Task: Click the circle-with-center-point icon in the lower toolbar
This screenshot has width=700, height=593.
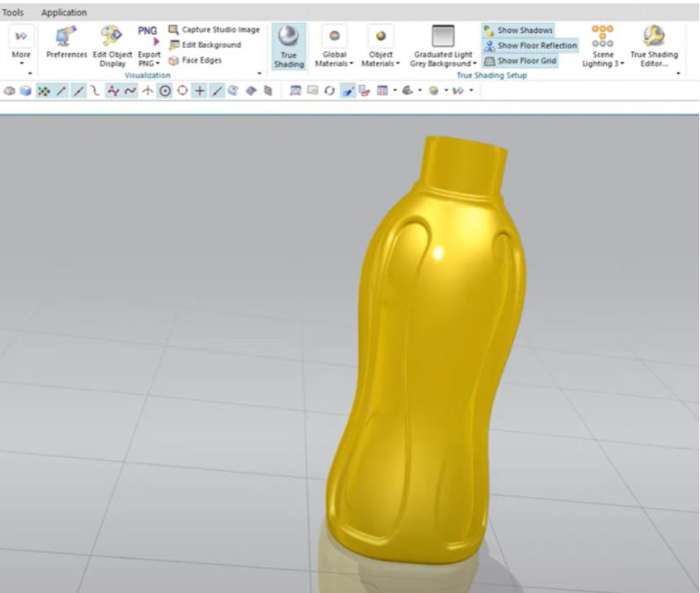Action: pyautogui.click(x=165, y=91)
